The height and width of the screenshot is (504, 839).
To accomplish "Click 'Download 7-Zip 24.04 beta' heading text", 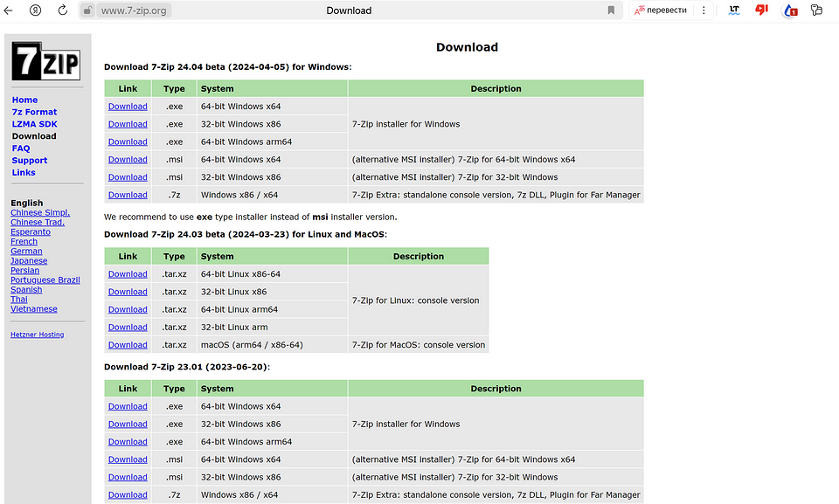I will tap(228, 67).
